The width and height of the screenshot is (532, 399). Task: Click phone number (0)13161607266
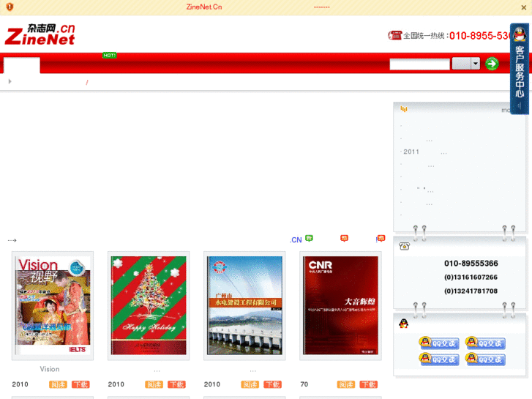pyautogui.click(x=471, y=277)
